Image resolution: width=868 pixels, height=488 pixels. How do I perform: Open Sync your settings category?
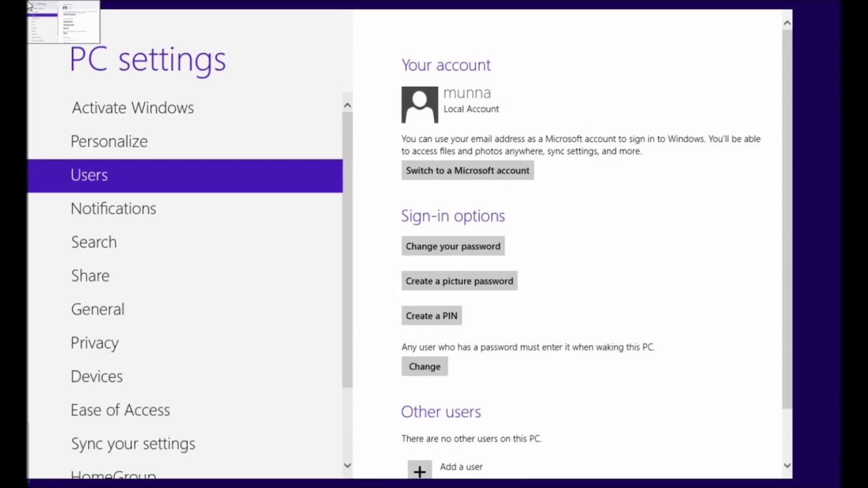point(133,444)
